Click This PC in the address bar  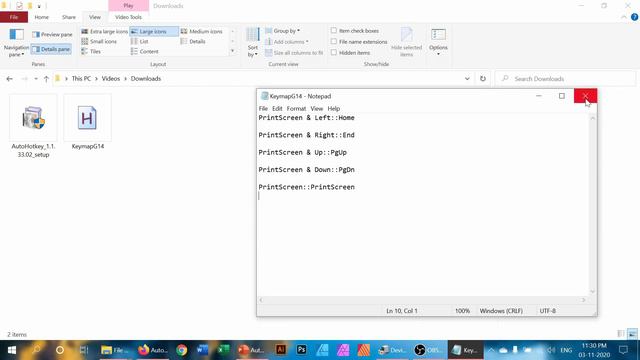point(81,78)
